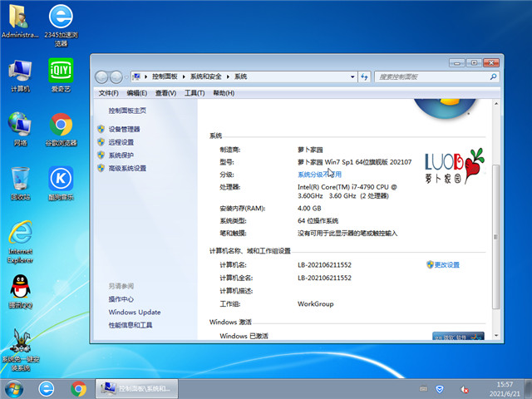
Task: Launch Tencent QQ from the desktop
Action: [20, 292]
